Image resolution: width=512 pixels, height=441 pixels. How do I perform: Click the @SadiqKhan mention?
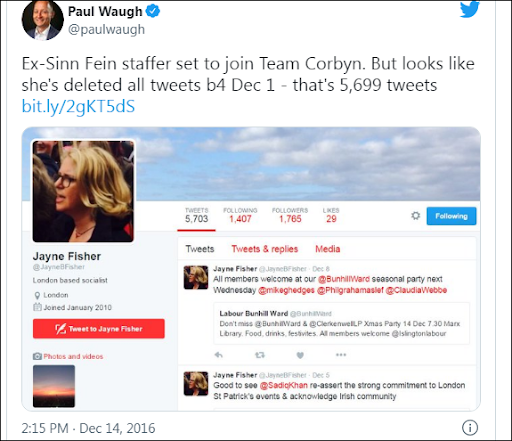click(x=284, y=385)
